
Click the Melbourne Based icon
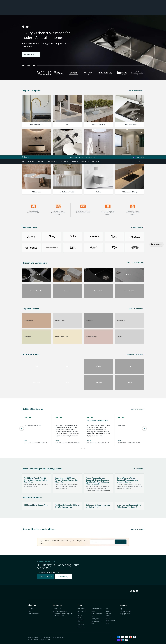click(133, 206)
